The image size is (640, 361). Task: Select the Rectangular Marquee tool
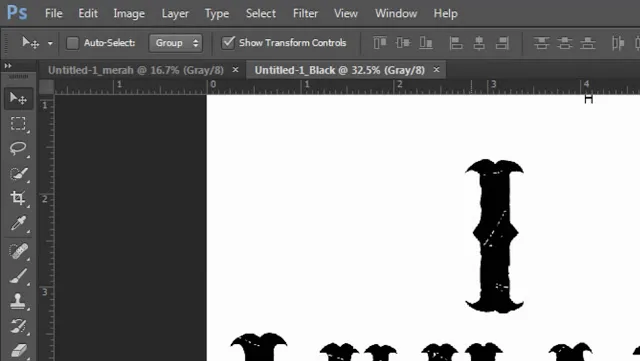pos(18,123)
